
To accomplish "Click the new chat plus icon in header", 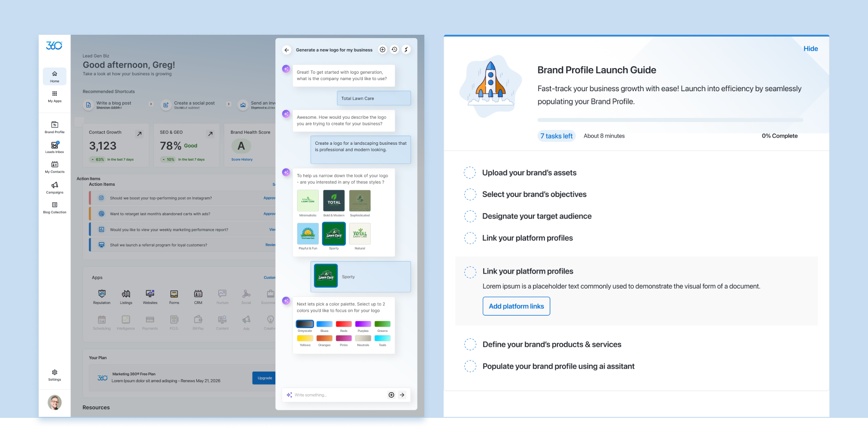I will [382, 50].
